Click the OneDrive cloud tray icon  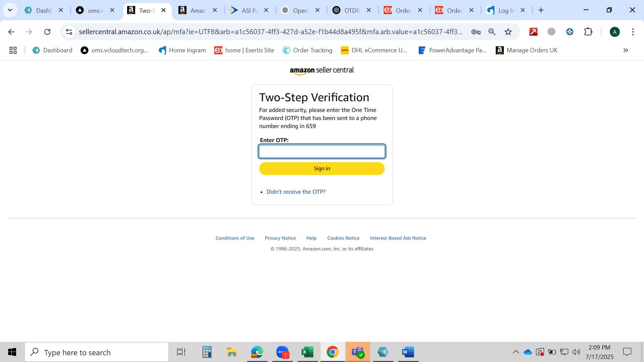click(x=528, y=352)
